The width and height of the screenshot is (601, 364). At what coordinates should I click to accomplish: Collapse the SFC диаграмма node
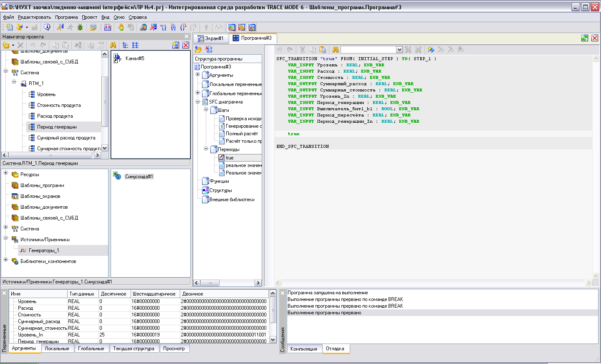[198, 101]
